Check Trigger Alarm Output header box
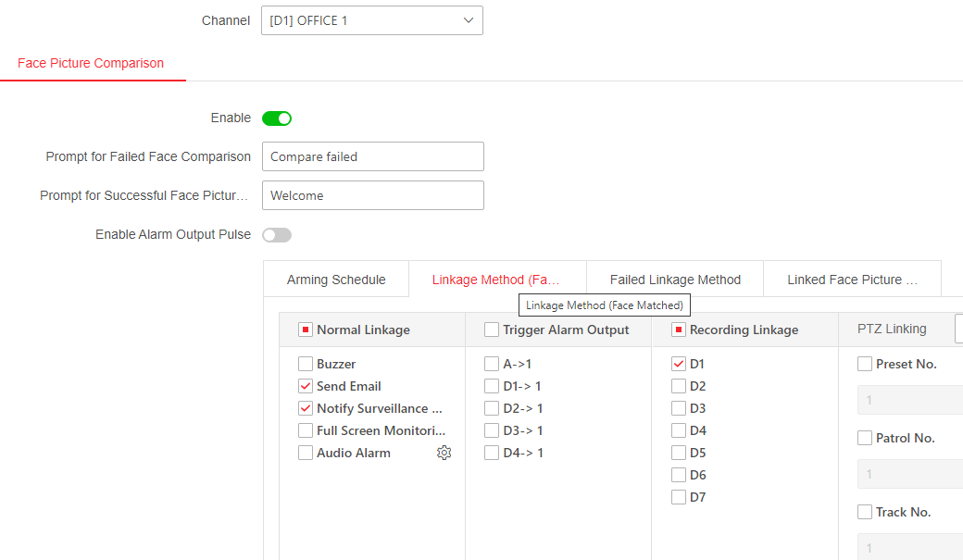Screen dimensions: 963x560 click(492, 330)
